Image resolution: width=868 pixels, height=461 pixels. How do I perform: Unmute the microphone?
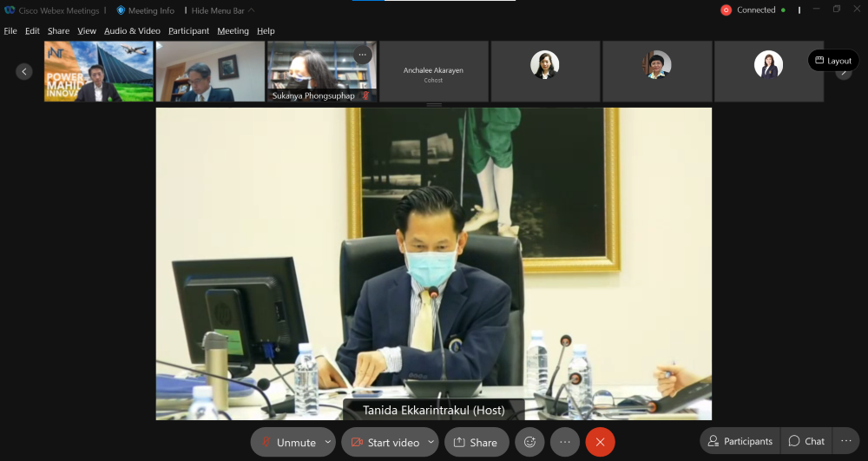[286, 442]
